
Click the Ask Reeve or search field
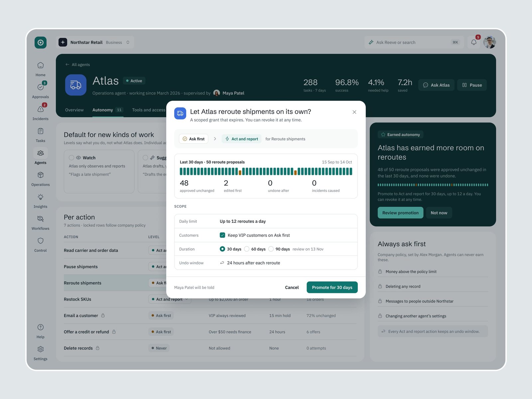click(x=414, y=43)
